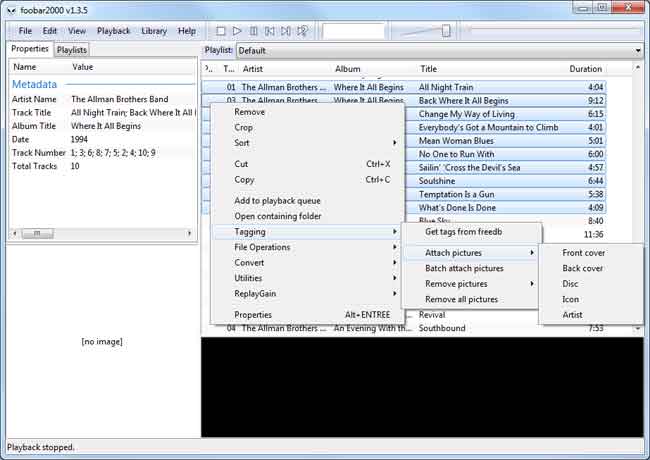Click the playlist scroll down arrow
Image resolution: width=650 pixels, height=460 pixels.
point(638,329)
